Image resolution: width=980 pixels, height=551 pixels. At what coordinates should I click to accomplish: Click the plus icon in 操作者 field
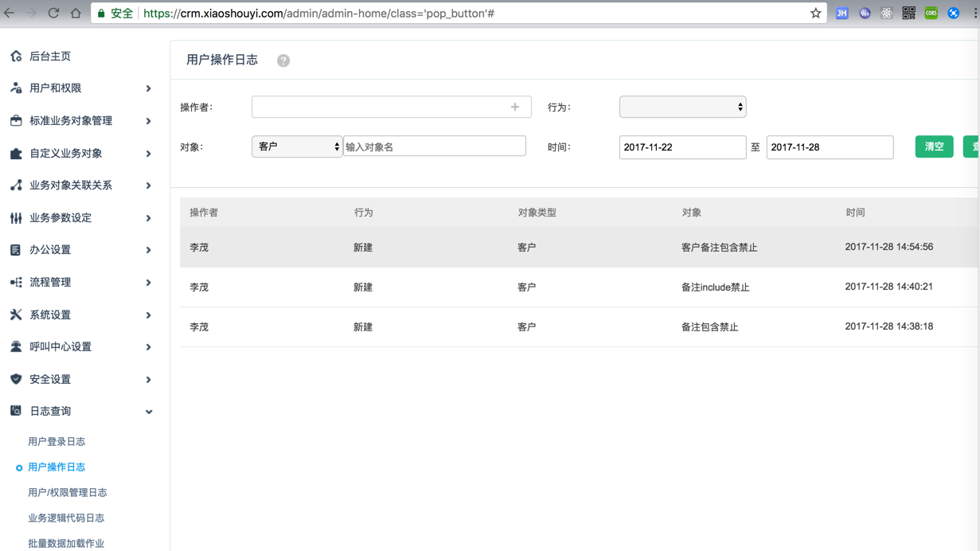pos(515,107)
